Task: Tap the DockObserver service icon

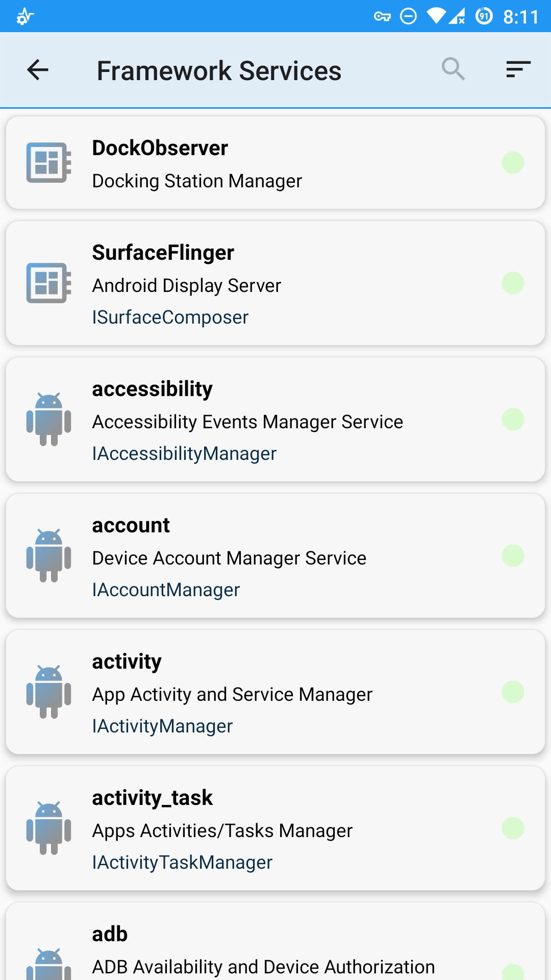Action: [x=48, y=163]
